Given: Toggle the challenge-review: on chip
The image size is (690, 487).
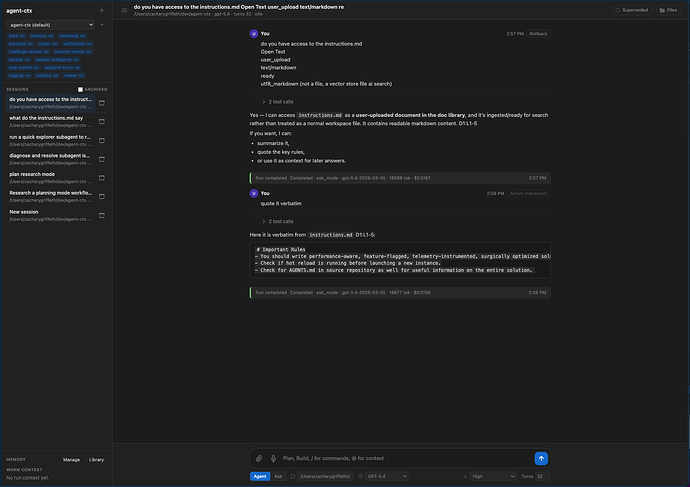Looking at the screenshot, I should 29,51.
